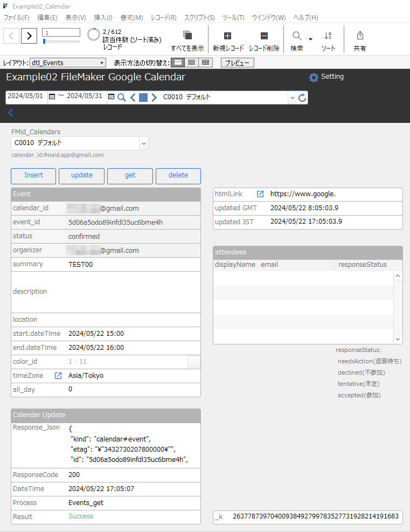Screen dimensions: 410x532
Task: Expand the FMid_Calendars C0010 dropdown
Action: [x=144, y=143]
